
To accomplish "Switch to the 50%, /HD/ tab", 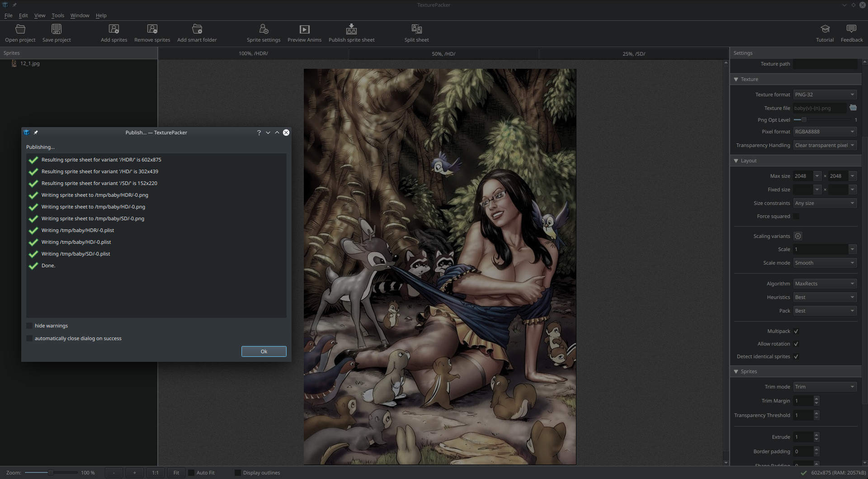I will point(443,54).
